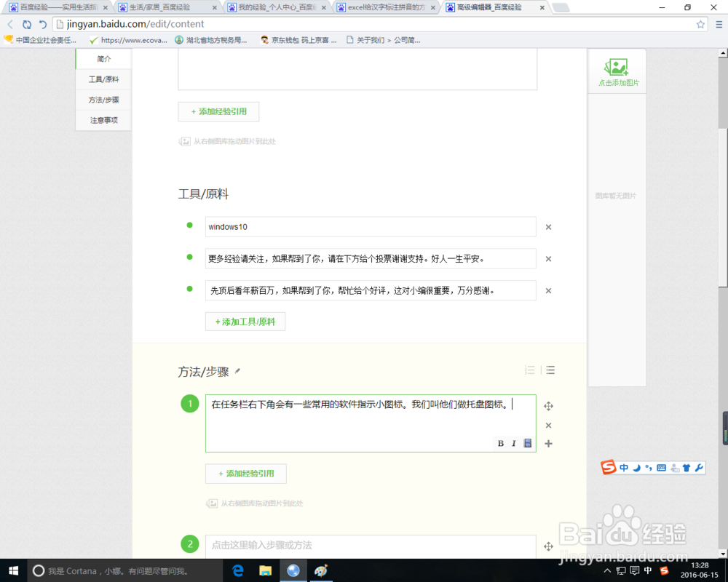Image resolution: width=728 pixels, height=582 pixels.
Task: Open the 点击添加图片 image upload panel
Action: [x=617, y=71]
